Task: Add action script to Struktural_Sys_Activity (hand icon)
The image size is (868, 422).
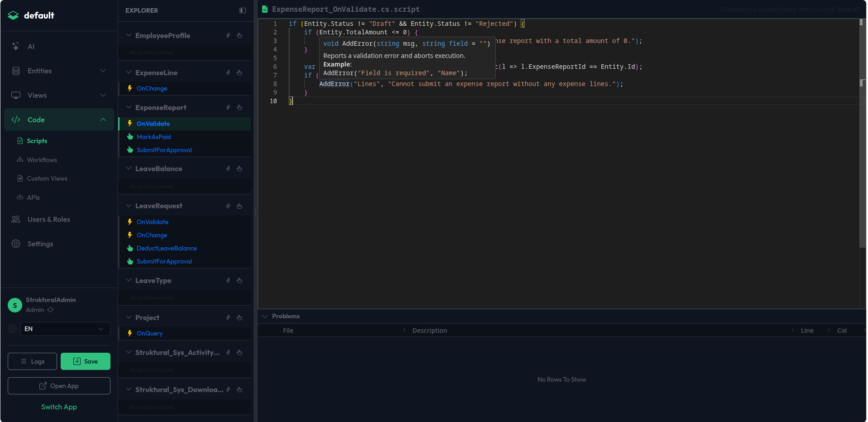Action: pos(240,352)
